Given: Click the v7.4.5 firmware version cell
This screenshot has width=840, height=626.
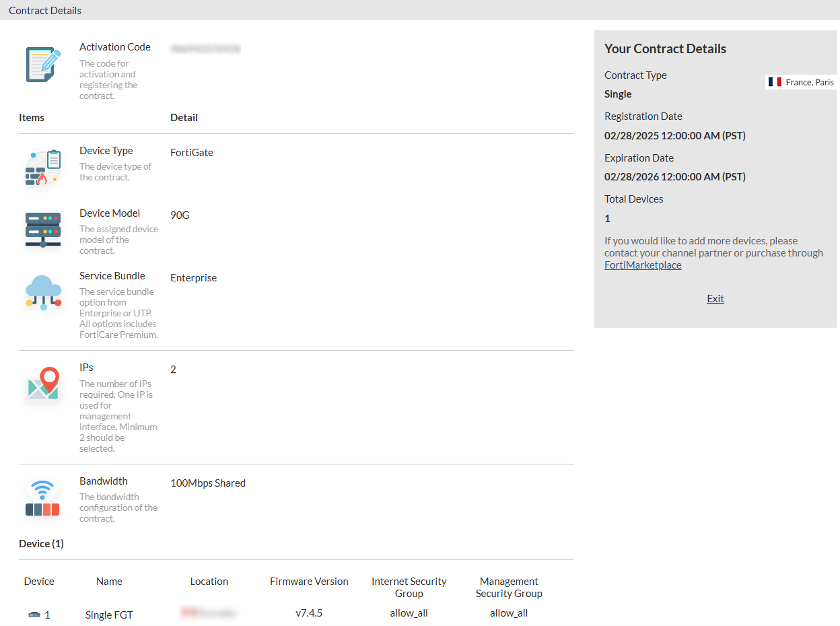Looking at the screenshot, I should 309,613.
